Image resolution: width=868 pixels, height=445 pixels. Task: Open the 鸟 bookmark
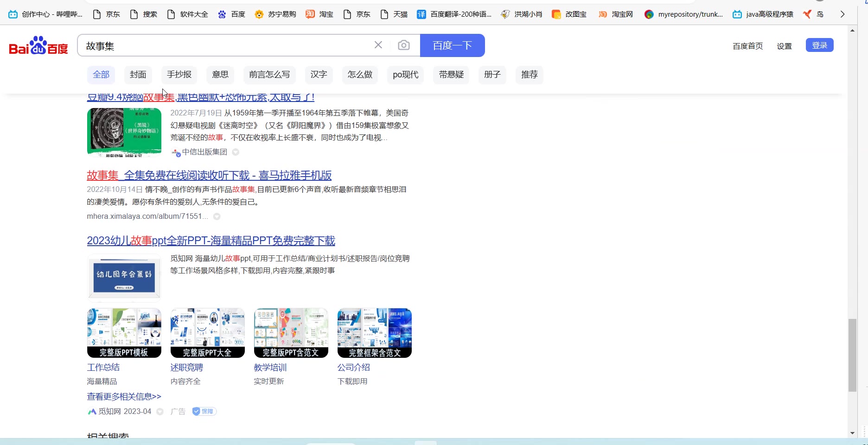pos(813,14)
